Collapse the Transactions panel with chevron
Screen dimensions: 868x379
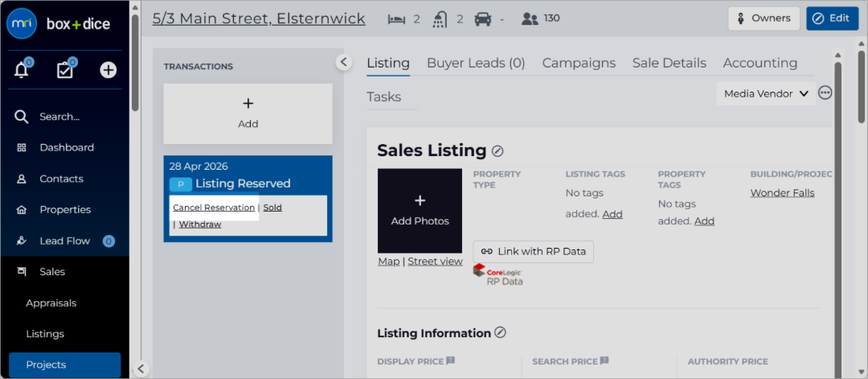pyautogui.click(x=344, y=62)
